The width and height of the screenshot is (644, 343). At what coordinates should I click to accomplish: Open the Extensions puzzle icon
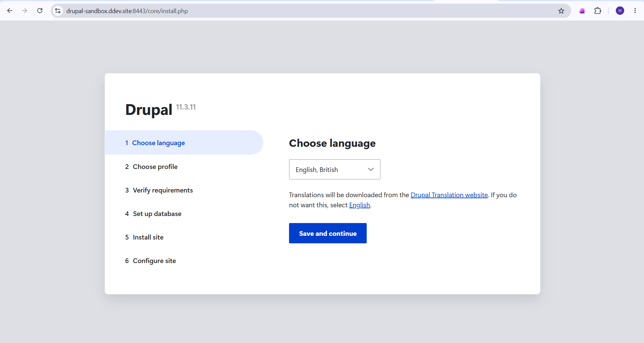coord(598,11)
